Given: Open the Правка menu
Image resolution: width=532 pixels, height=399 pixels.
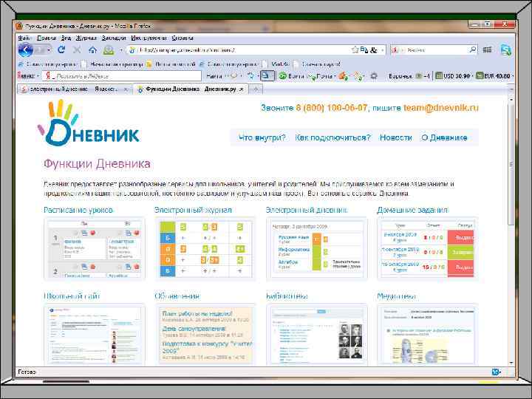Looking at the screenshot, I should (x=47, y=38).
